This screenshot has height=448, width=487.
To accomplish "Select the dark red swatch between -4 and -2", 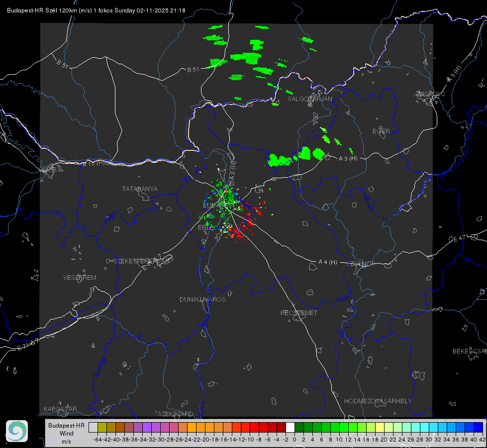I will [281, 427].
